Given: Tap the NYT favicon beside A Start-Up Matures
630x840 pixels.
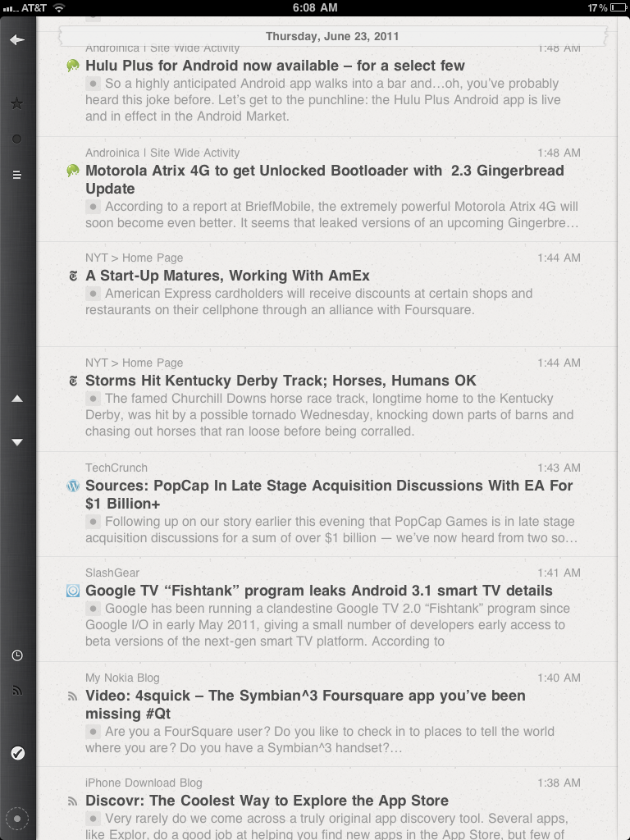Looking at the screenshot, I should point(73,276).
